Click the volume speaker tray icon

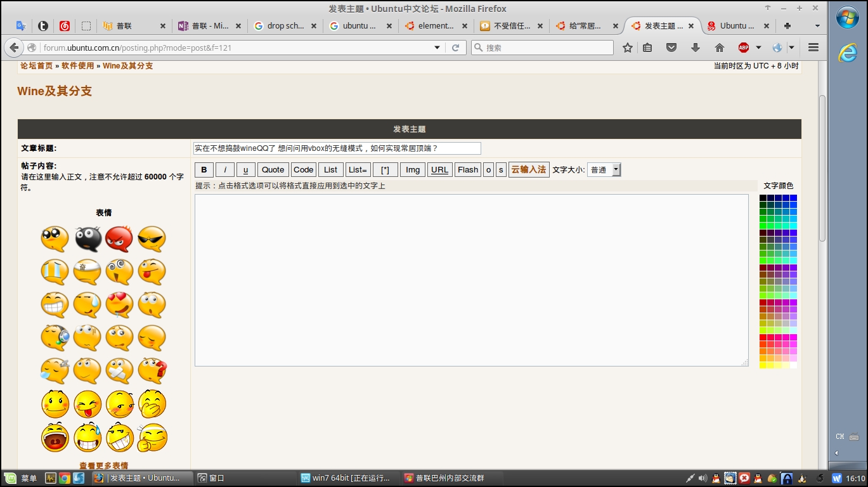[x=703, y=478]
